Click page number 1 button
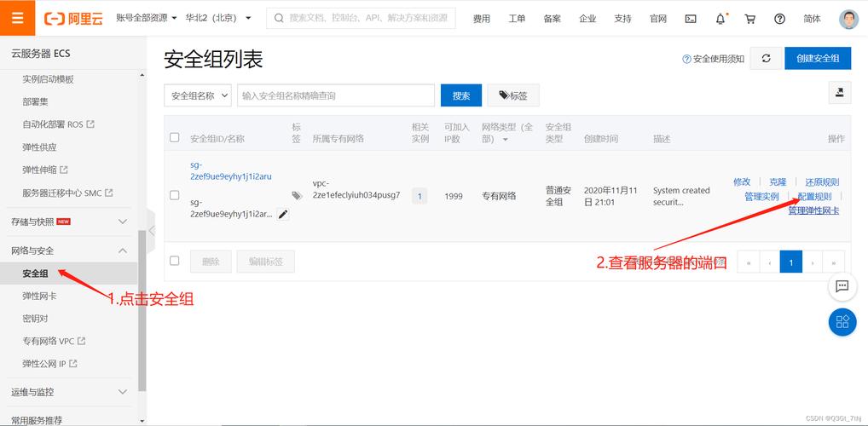This screenshot has width=868, height=426. click(791, 262)
